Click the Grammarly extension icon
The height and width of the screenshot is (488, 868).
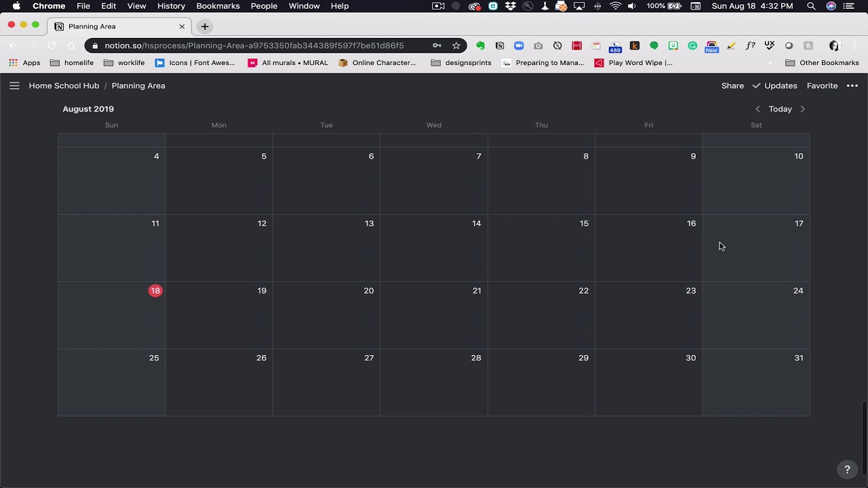(692, 45)
